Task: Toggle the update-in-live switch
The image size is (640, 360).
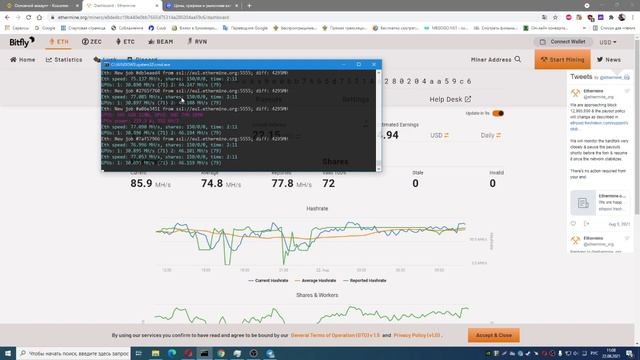Action: pyautogui.click(x=498, y=113)
